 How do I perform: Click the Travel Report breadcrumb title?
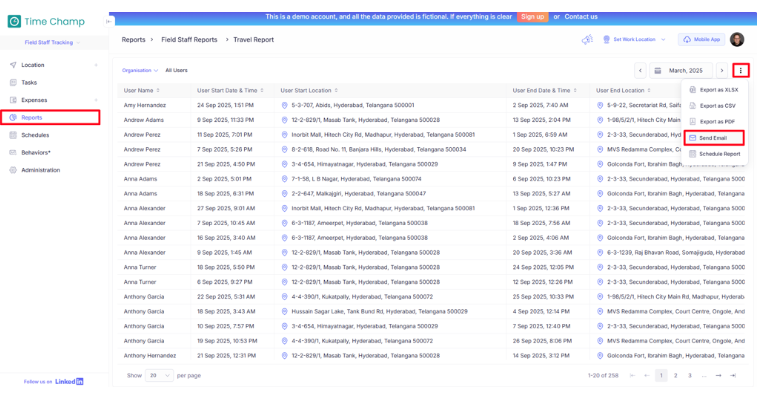point(254,40)
